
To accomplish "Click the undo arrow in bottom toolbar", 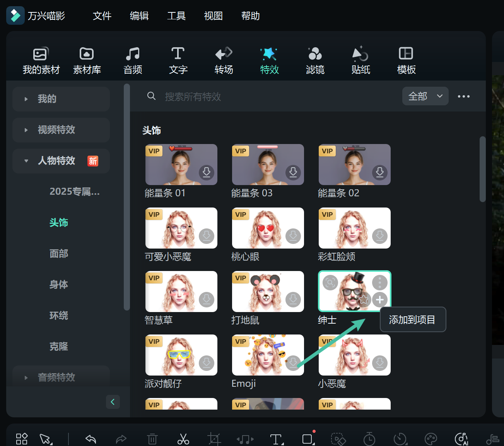I will [90, 439].
